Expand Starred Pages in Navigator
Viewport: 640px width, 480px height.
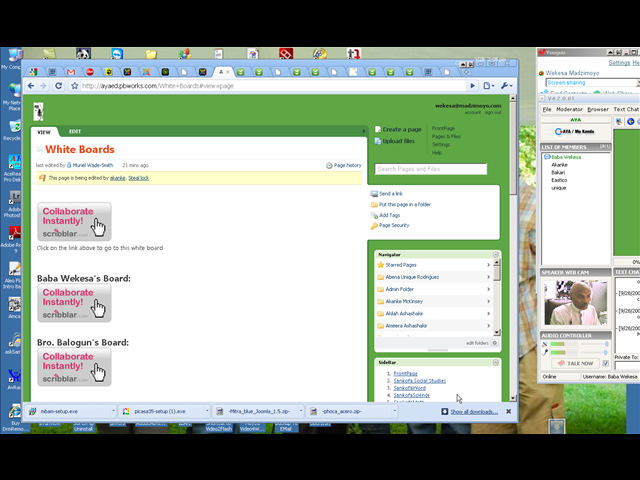pyautogui.click(x=488, y=265)
